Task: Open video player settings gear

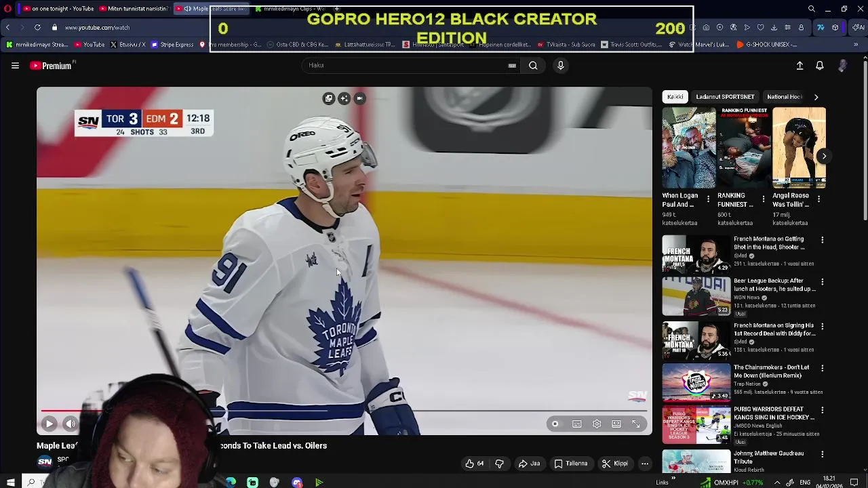Action: 597,424
